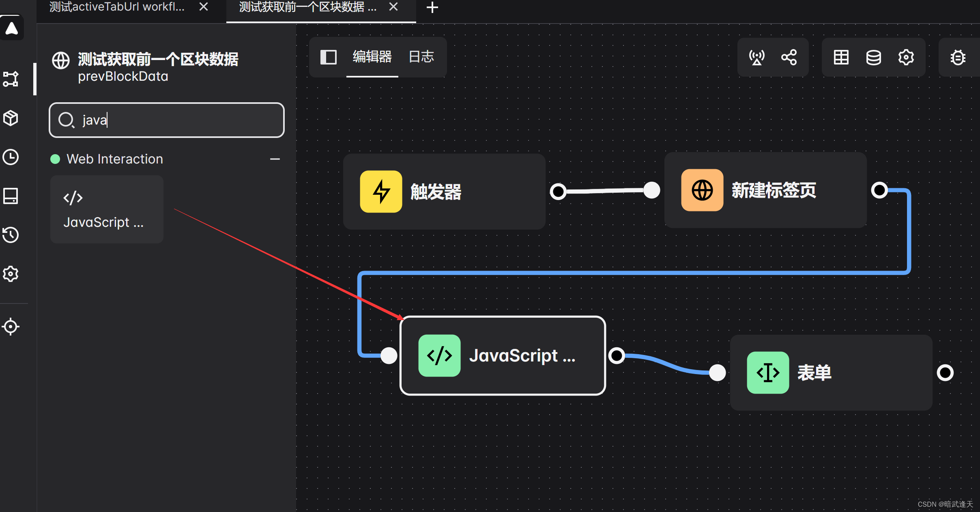Switch to the 测试activeTabUrl workflow tab
This screenshot has width=980, height=512.
tap(117, 7)
